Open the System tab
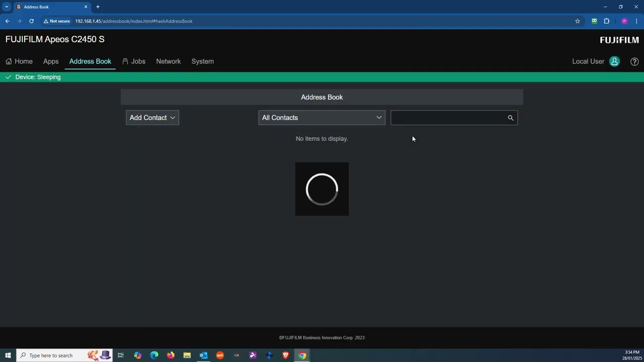This screenshot has width=644, height=362. (202, 61)
